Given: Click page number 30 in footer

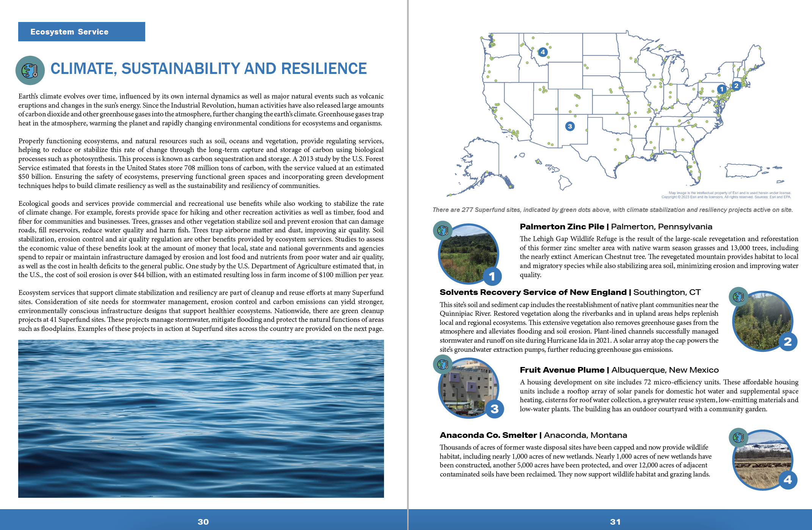Looking at the screenshot, I should 203,522.
